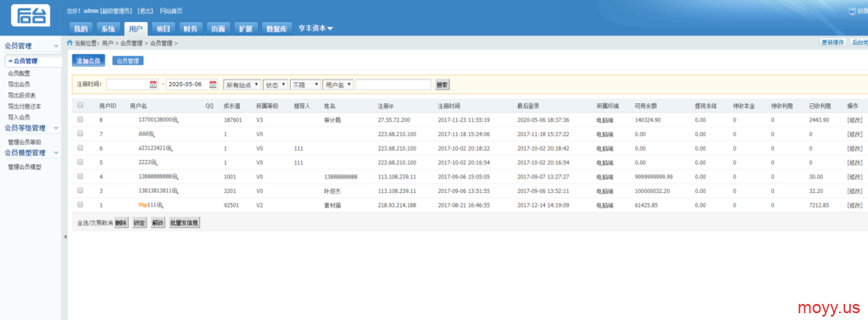Click magnifier icon next to 2222
The image size is (868, 320).
pyautogui.click(x=155, y=163)
